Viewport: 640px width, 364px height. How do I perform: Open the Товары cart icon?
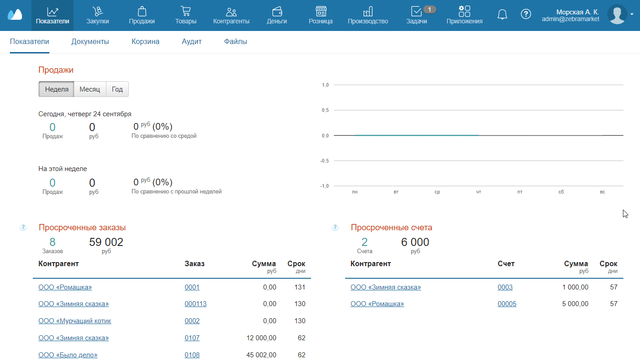pyautogui.click(x=186, y=12)
